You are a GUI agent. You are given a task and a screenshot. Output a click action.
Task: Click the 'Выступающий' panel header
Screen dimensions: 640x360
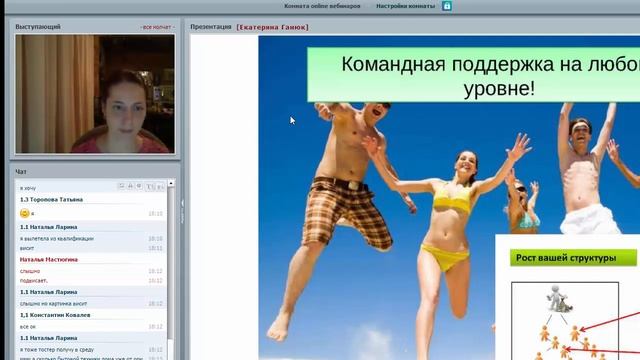38,27
